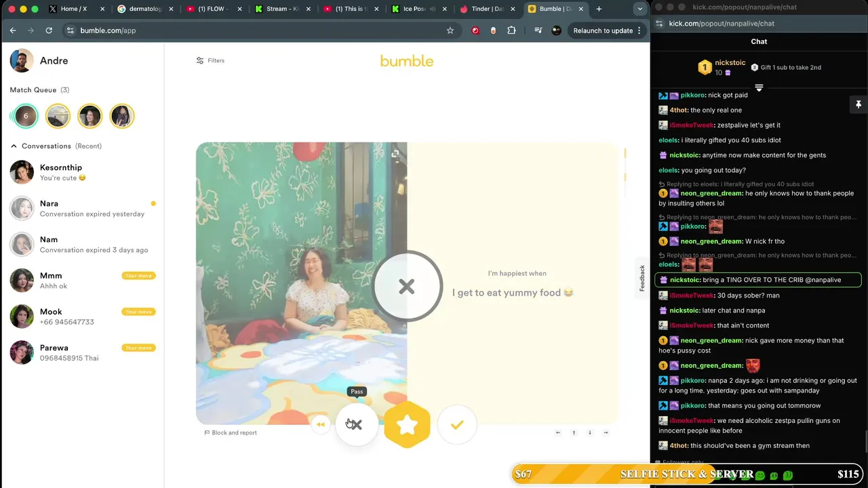Click Relaunch to update button
868x488 pixels.
(607, 30)
